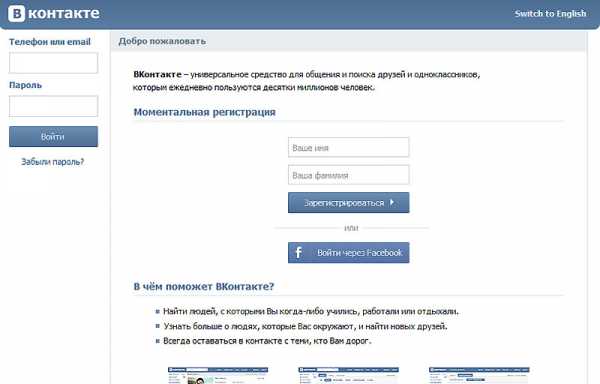600x384 pixels.
Task: Click the arrow icon on Зарегистрироваться button
Action: (x=392, y=202)
